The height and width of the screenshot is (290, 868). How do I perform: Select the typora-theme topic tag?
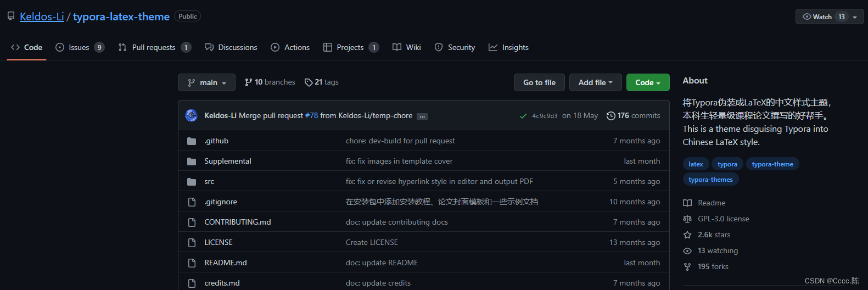tap(772, 164)
